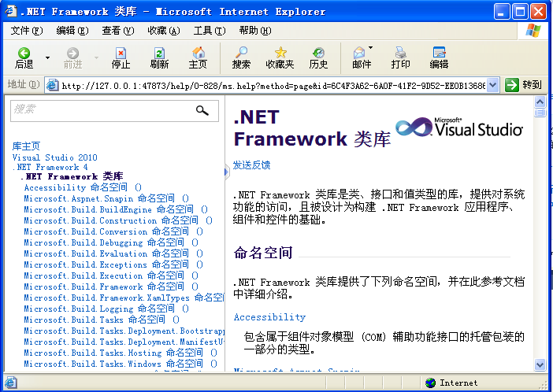553x392 pixels.
Task: Click the Go (转到) green arrow button
Action: click(x=511, y=85)
